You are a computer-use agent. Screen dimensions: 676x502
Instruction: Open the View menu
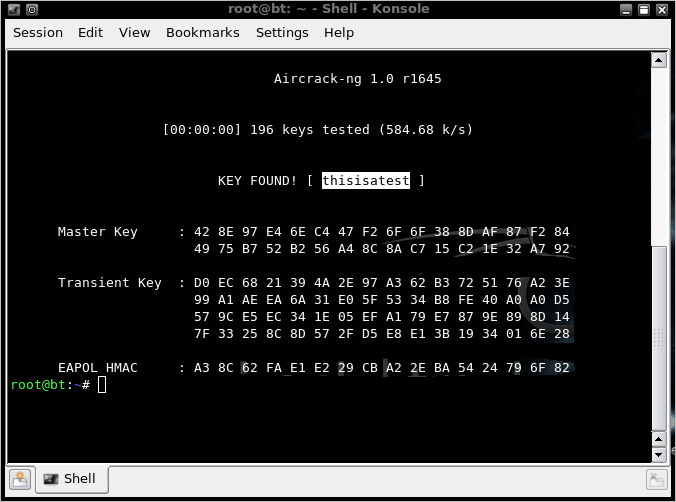(x=135, y=33)
